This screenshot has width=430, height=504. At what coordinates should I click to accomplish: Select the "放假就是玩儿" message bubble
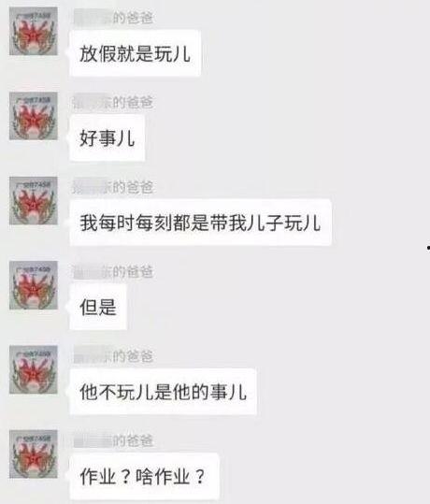(x=135, y=53)
